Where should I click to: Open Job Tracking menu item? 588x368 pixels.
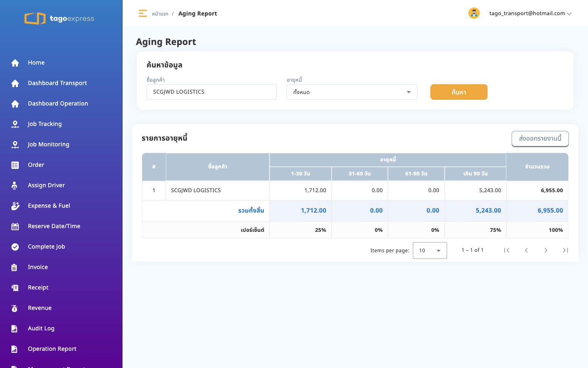(x=45, y=124)
